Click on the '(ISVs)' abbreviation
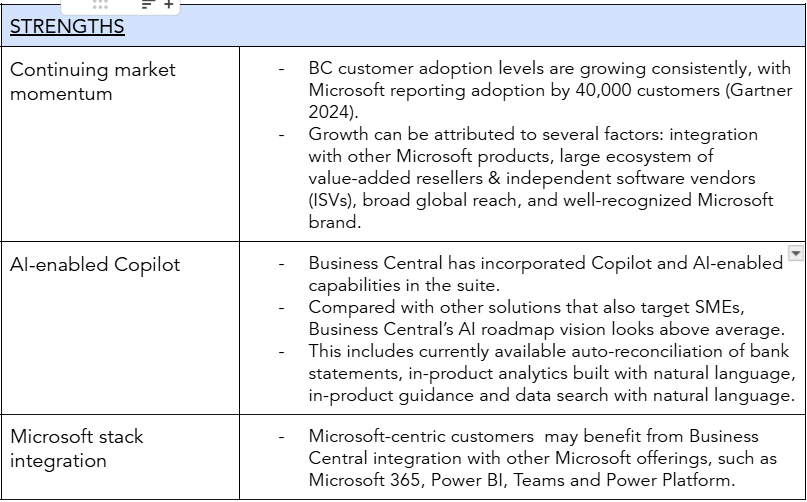This screenshot has width=807, height=502. tap(335, 200)
